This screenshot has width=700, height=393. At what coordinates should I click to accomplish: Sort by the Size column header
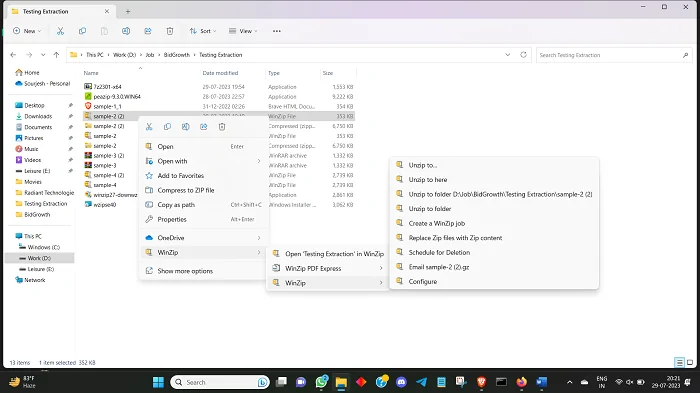[x=328, y=73]
